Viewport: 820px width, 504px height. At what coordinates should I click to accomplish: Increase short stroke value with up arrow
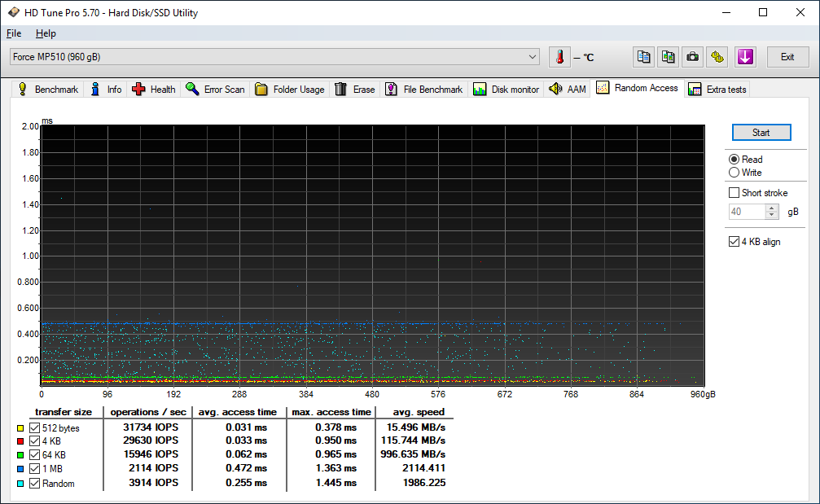point(773,208)
